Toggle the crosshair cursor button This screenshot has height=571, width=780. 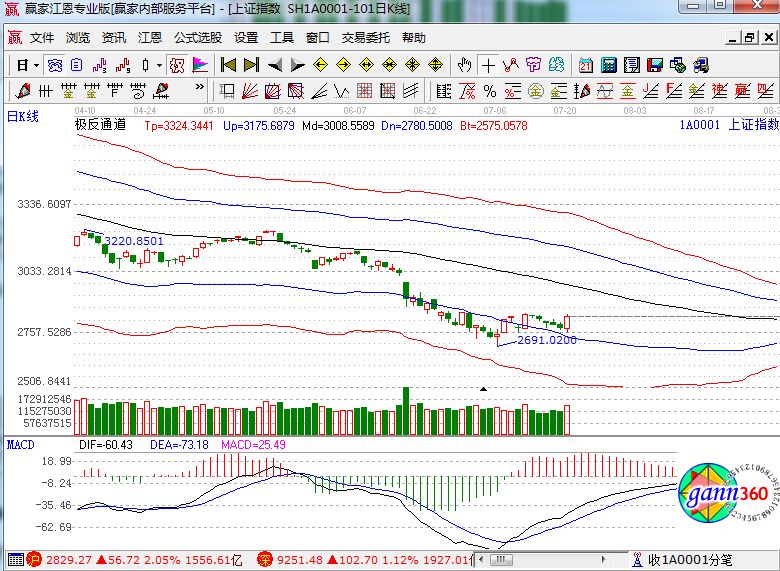488,65
